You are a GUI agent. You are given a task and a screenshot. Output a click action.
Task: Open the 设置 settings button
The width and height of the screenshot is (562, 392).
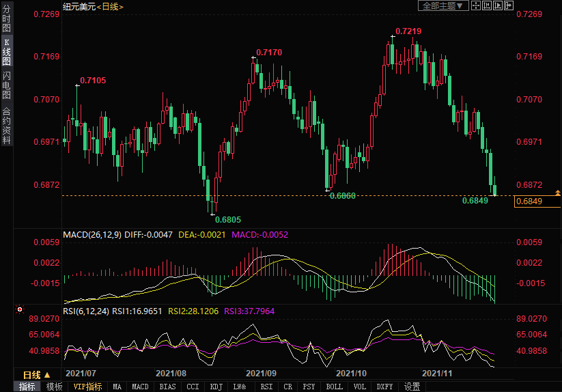[412, 387]
